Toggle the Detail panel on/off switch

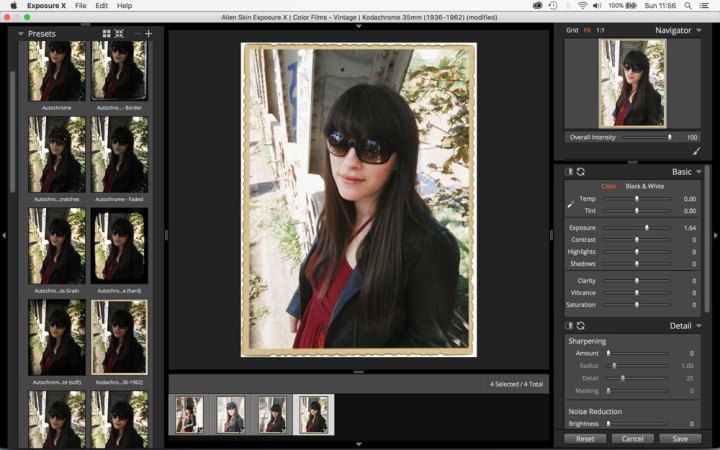click(569, 325)
